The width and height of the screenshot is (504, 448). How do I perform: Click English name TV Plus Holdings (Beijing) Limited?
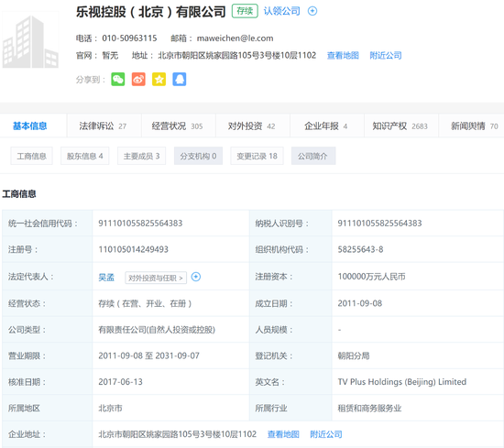401,382
